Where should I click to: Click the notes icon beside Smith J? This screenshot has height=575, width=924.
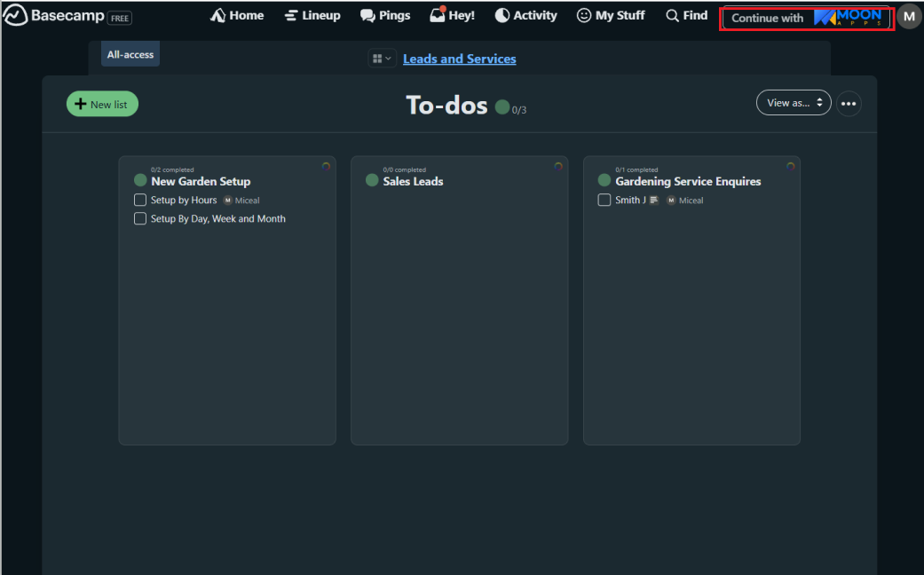tap(654, 201)
